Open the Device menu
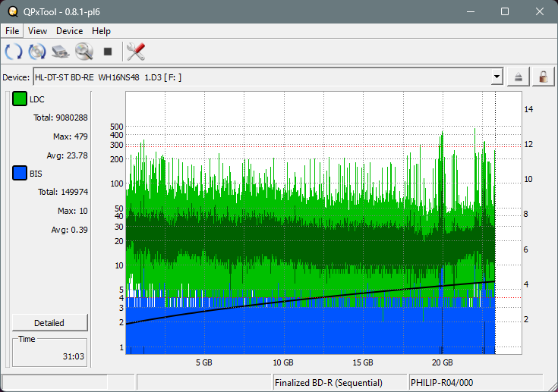This screenshot has width=558, height=392. [69, 31]
